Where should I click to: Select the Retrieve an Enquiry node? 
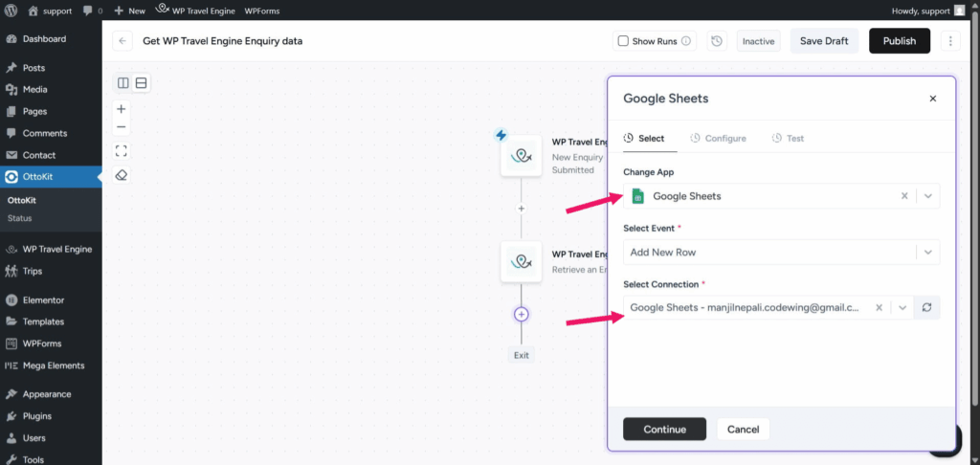tap(522, 262)
